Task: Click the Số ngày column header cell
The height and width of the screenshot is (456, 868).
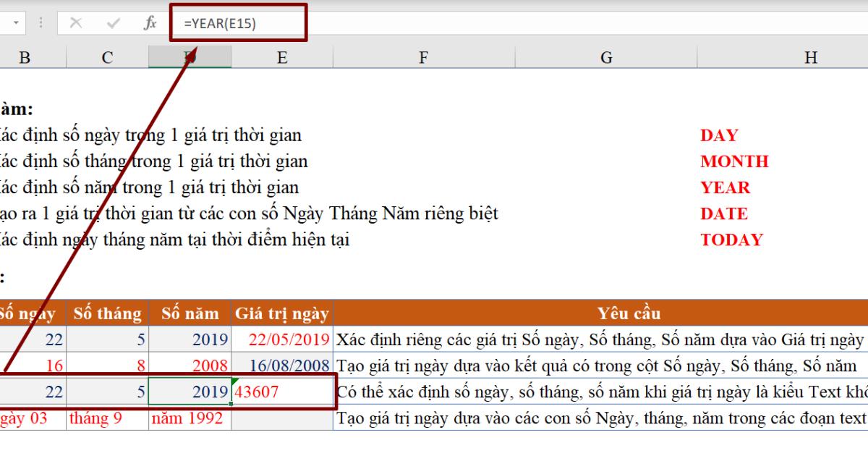Action: (x=27, y=313)
